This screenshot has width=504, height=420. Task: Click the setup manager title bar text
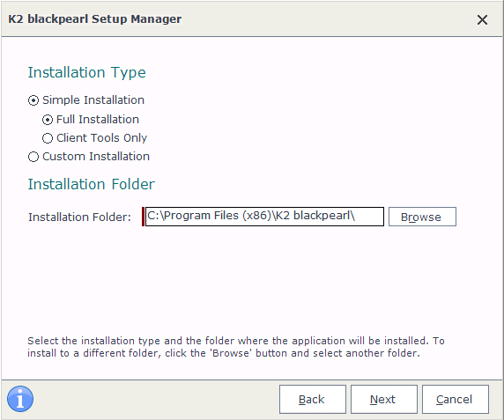95,19
